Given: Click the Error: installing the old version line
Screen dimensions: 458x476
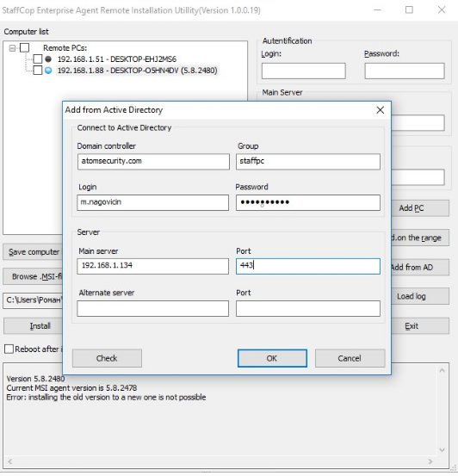Looking at the screenshot, I should [x=106, y=397].
